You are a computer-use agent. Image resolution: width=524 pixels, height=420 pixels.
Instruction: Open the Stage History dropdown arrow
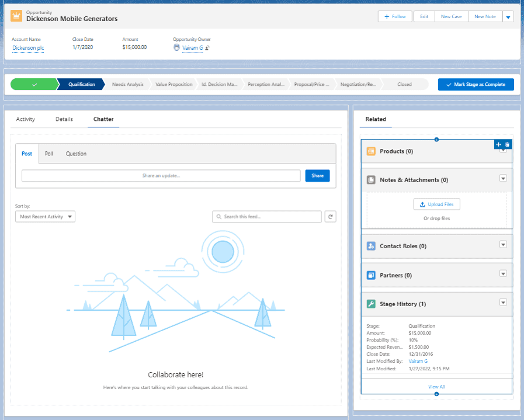click(x=503, y=303)
